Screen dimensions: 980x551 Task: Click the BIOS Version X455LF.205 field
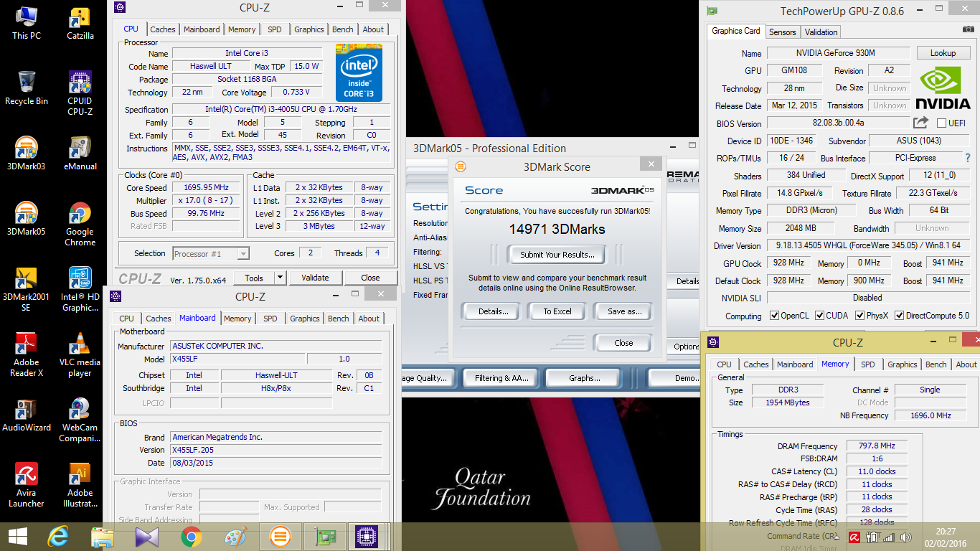click(x=275, y=450)
